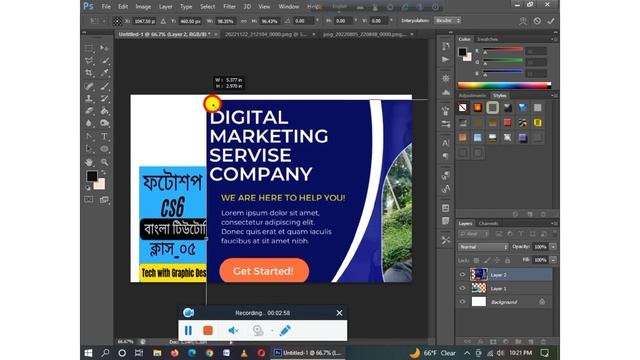Select the Healing Brush tool
640x360 pixels.
[x=89, y=86]
